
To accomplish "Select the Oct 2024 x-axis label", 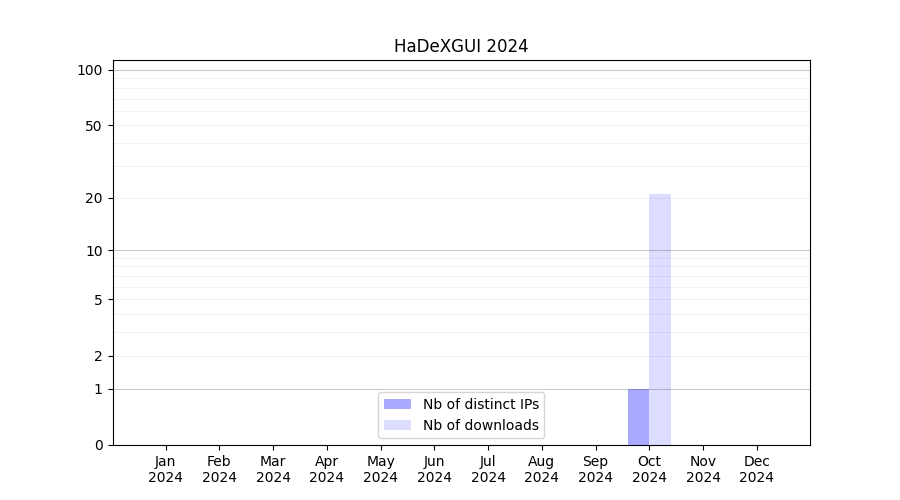I will point(649,469).
